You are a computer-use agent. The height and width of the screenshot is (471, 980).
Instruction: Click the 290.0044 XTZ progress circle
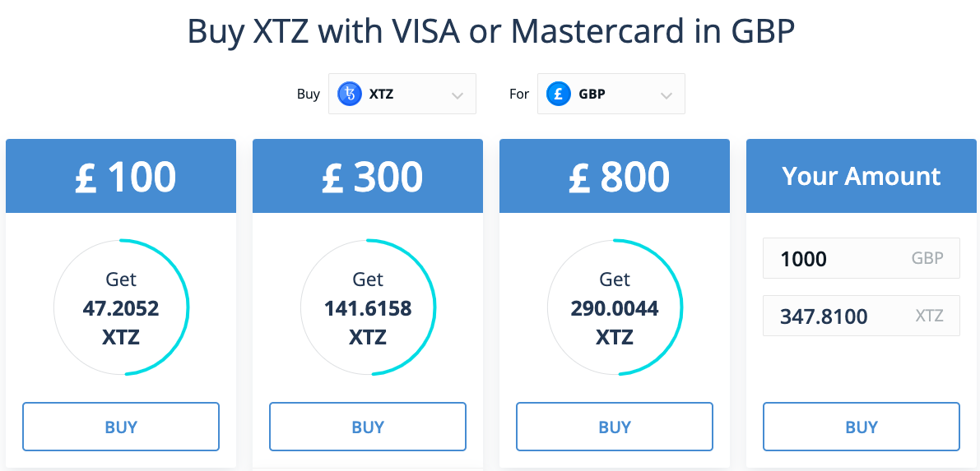pyautogui.click(x=615, y=307)
